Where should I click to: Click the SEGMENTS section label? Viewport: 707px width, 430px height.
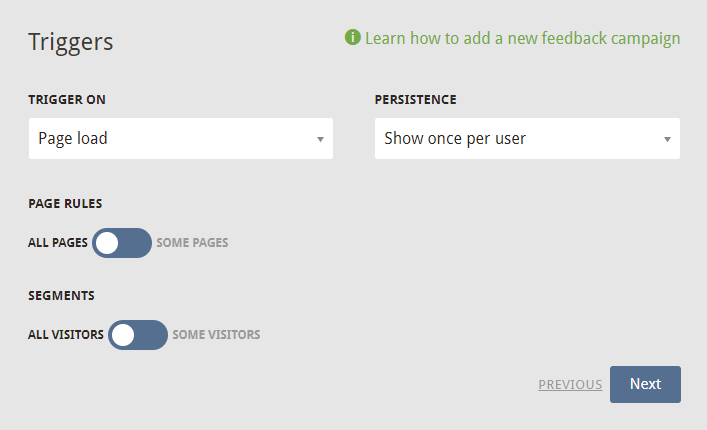coord(61,296)
